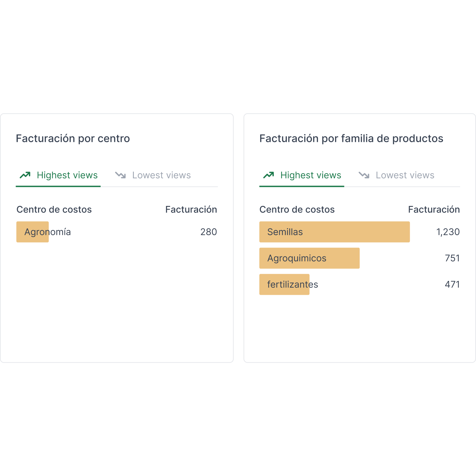The height and width of the screenshot is (476, 476).
Task: Click Facturación column header in left card
Action: point(191,209)
